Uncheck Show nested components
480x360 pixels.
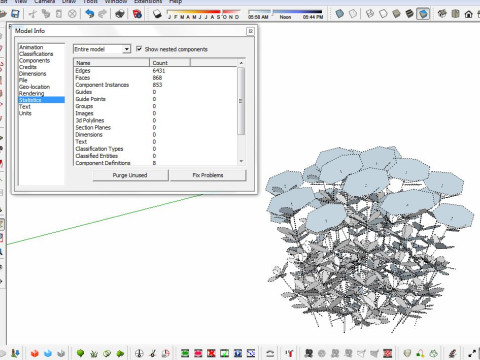point(139,49)
